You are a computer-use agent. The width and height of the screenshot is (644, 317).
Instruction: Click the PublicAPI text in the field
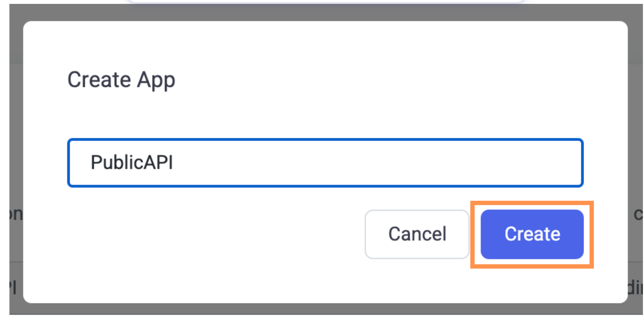(132, 162)
